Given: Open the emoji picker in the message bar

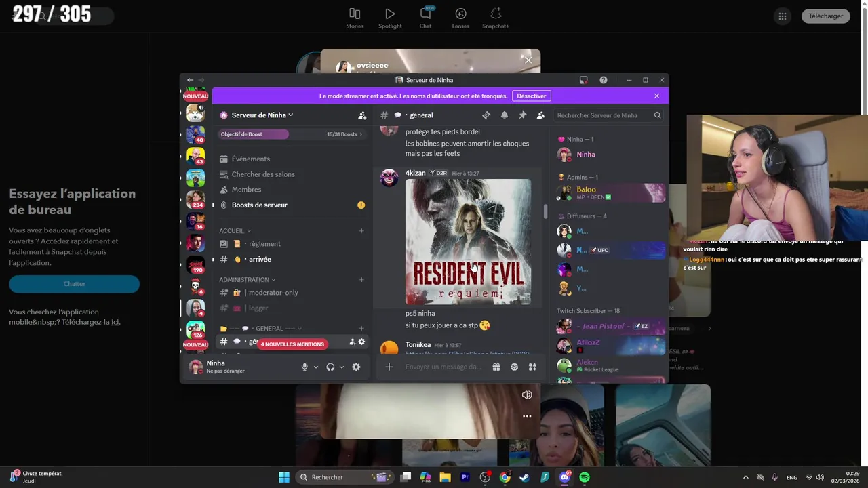Looking at the screenshot, I should point(515,367).
